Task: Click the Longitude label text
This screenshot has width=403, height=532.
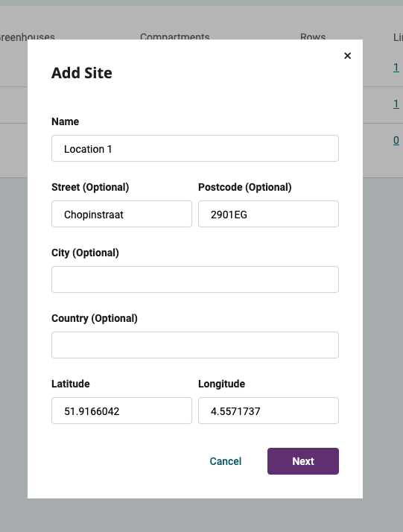Action: coord(221,384)
